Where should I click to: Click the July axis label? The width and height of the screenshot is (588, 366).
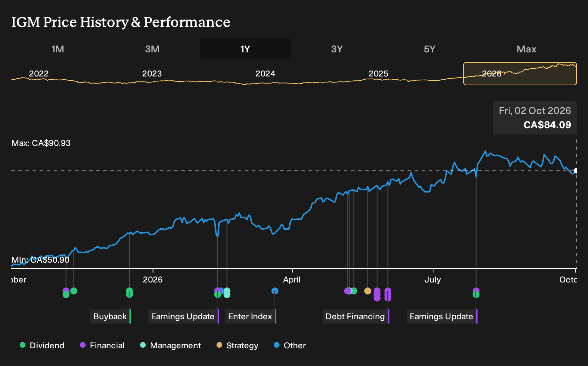pyautogui.click(x=433, y=280)
